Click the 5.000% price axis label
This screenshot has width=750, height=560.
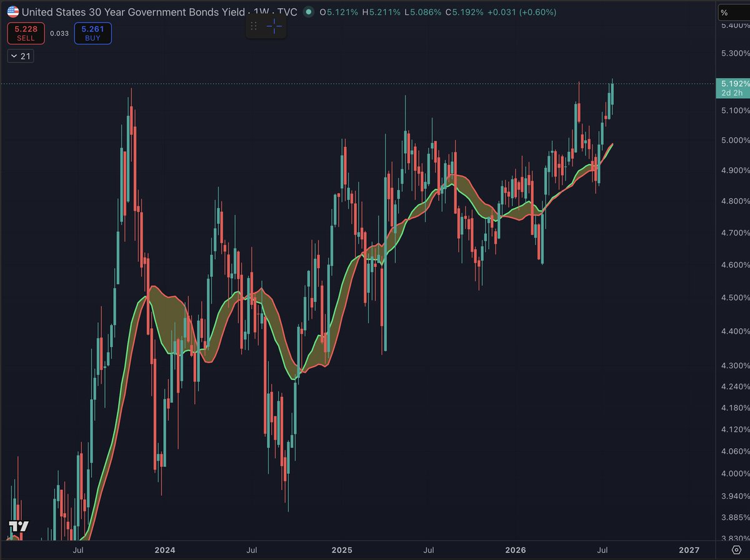[x=734, y=141]
